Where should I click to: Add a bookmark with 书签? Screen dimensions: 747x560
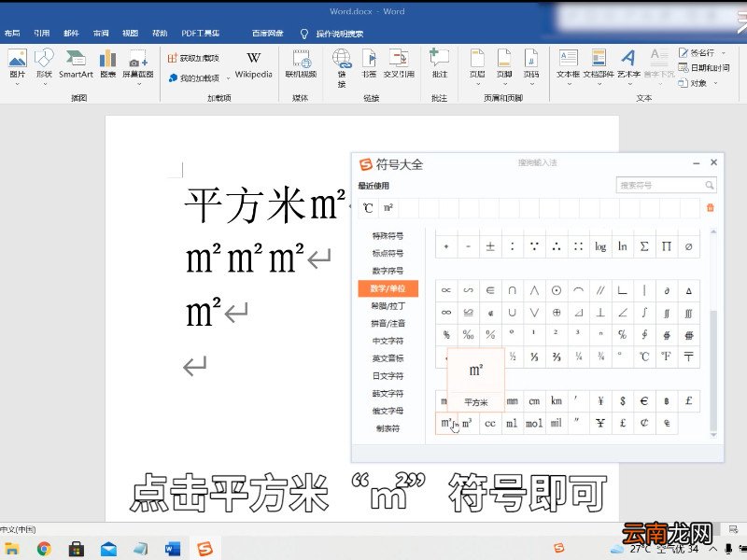[369, 64]
